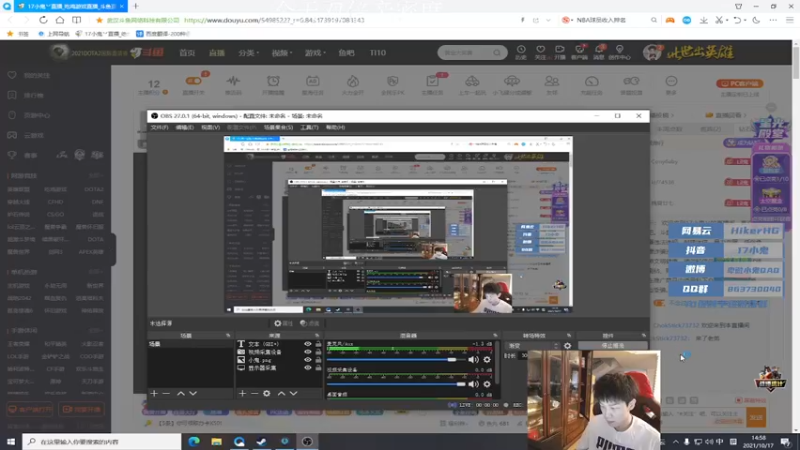
Task: Lock the 文本 (GDI+) source
Action: pyautogui.click(x=318, y=344)
